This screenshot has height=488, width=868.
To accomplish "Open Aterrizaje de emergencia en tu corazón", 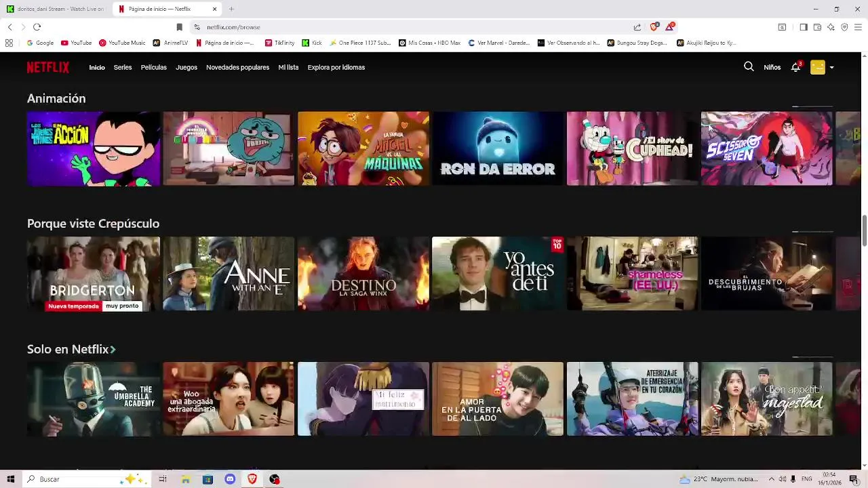I will click(x=633, y=399).
